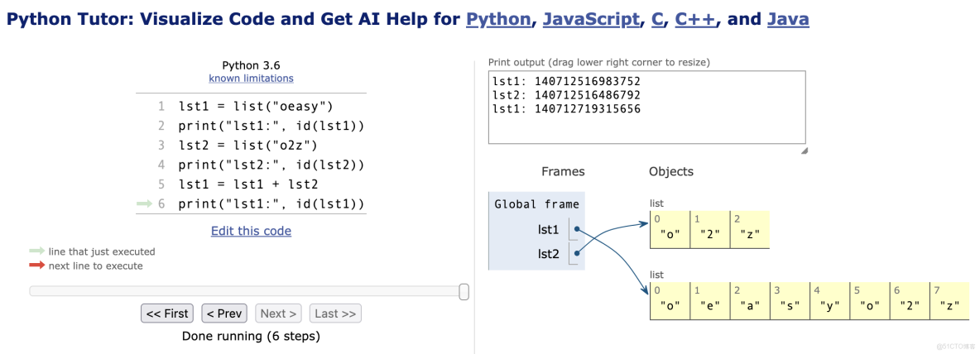Open the C language link in the title
This screenshot has width=980, height=354.
click(657, 19)
